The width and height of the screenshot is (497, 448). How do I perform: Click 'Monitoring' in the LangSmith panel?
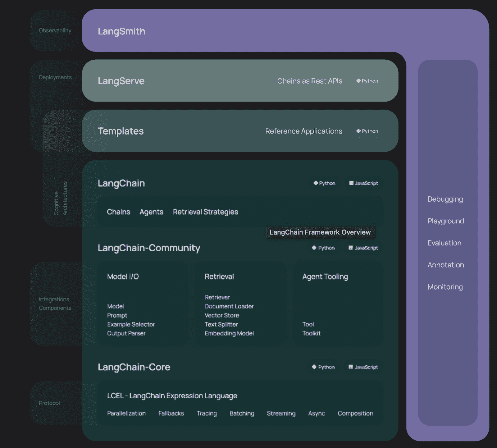point(445,287)
